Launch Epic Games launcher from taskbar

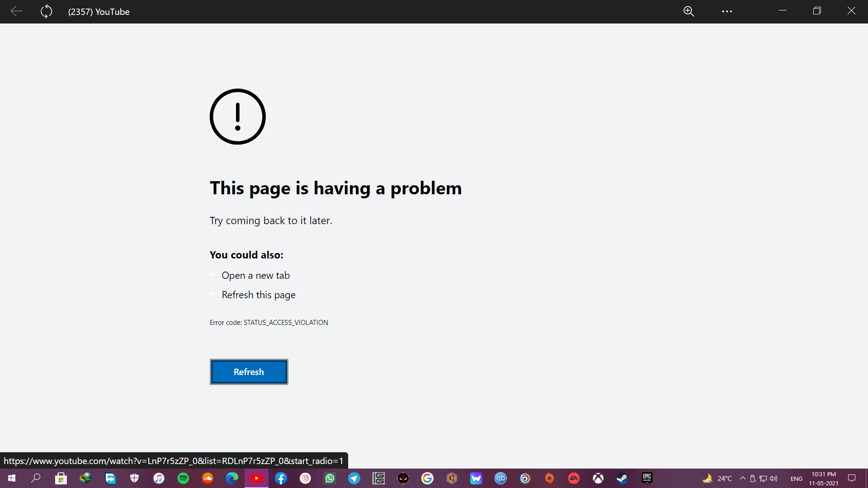tap(647, 478)
